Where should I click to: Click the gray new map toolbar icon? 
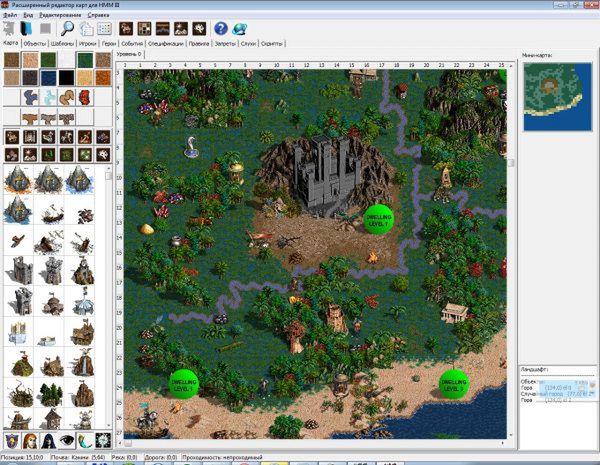pos(9,29)
